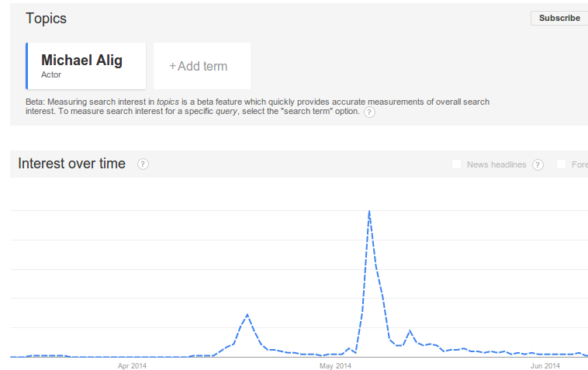Open help icon beside News headlines
Viewport: 588px width, 370px height.
pos(538,164)
